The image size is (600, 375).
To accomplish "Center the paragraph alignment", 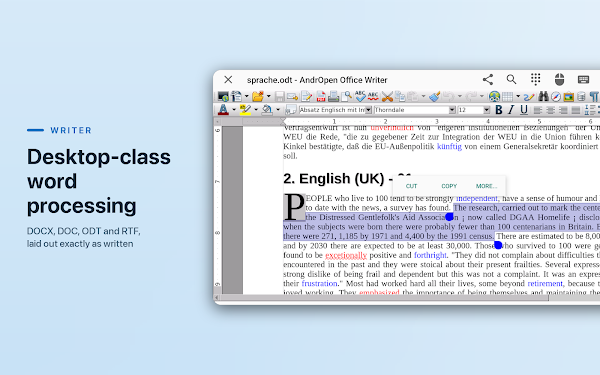I will click(x=550, y=110).
